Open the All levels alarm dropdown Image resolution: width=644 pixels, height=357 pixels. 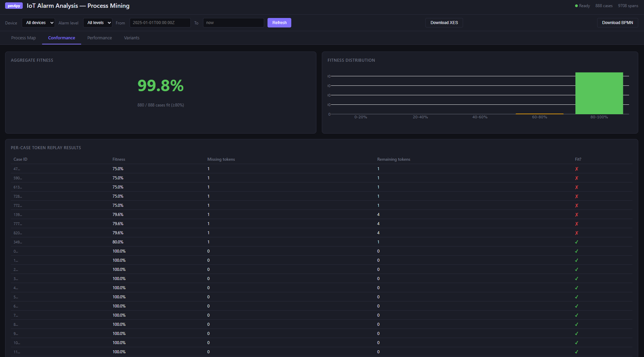pyautogui.click(x=97, y=23)
